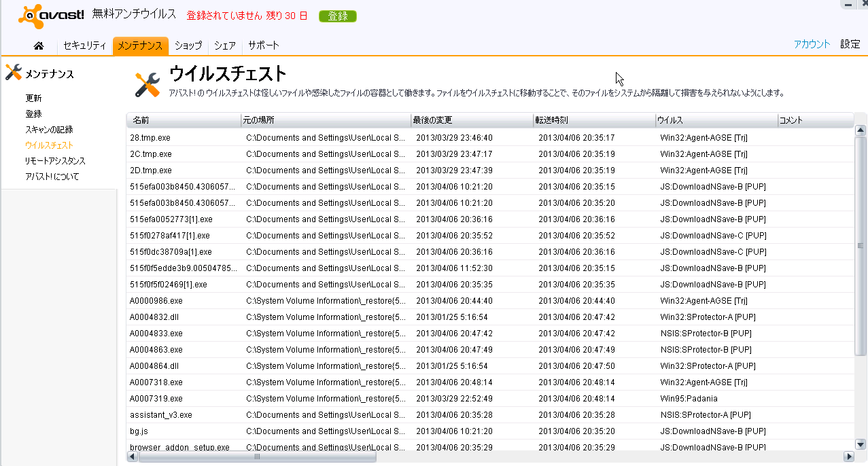The height and width of the screenshot is (466, 868).
Task: Select the A0007318.exe row
Action: click(489, 382)
